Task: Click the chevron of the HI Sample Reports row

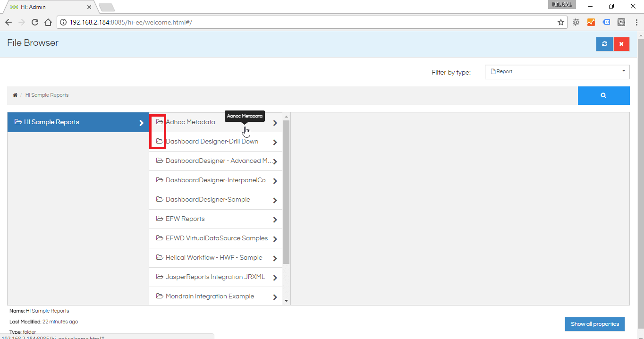Action: point(141,123)
